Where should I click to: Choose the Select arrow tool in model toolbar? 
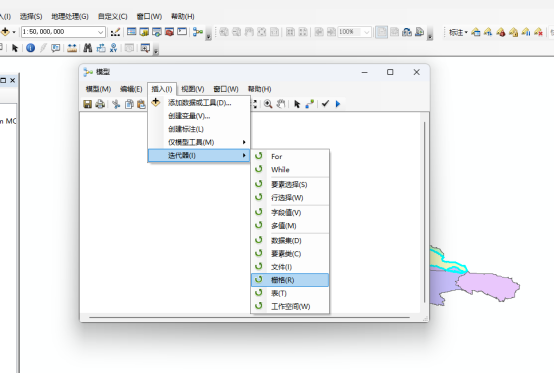297,104
